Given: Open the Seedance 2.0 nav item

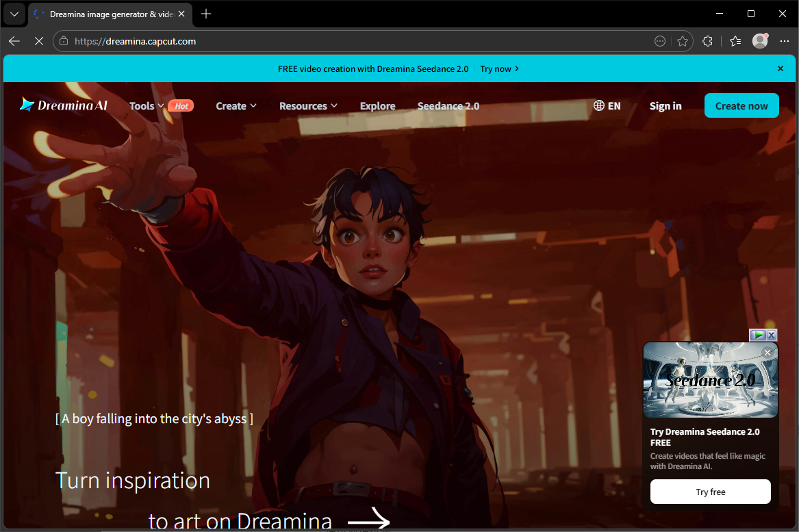Looking at the screenshot, I should 448,106.
